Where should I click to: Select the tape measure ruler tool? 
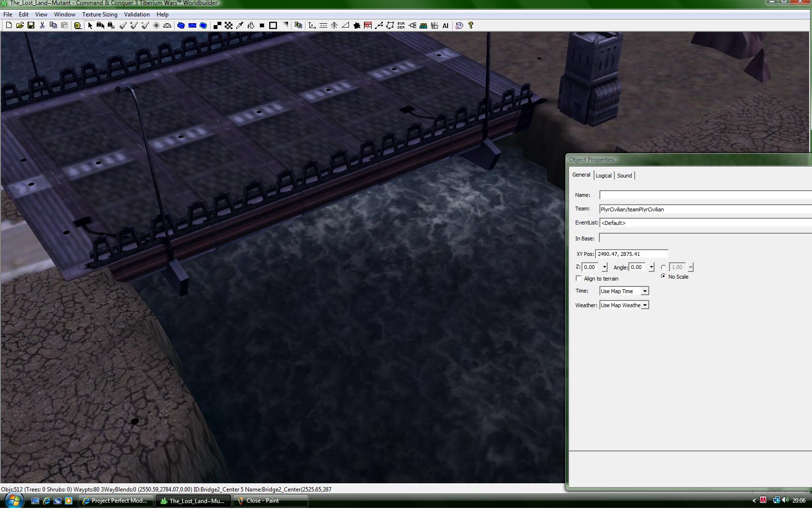tap(77, 25)
